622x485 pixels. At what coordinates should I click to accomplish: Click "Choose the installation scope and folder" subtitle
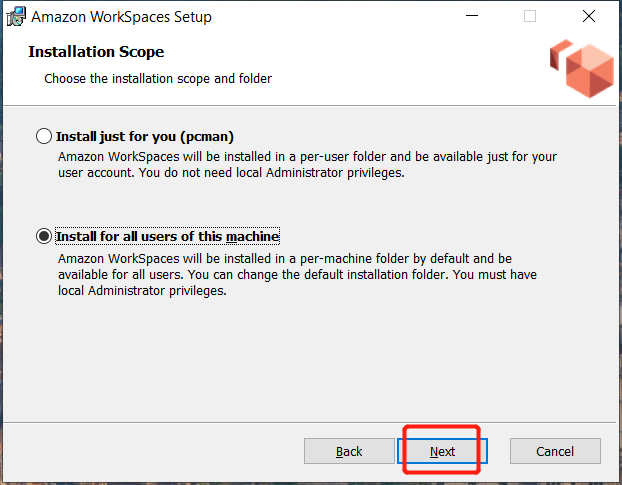[x=158, y=78]
